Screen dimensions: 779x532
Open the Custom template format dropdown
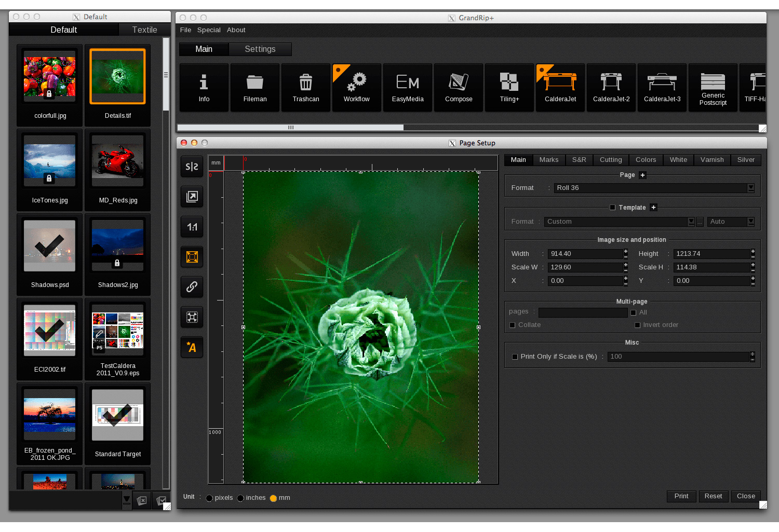click(x=691, y=222)
